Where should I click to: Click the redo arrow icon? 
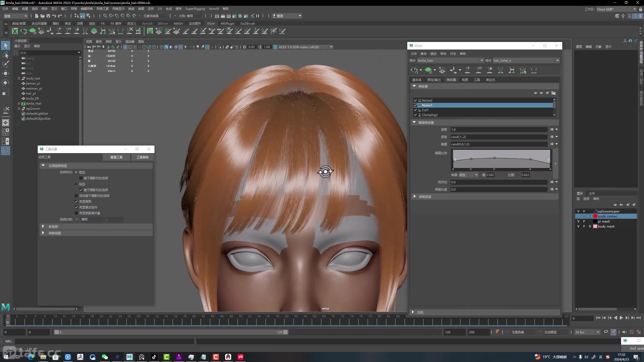[x=60, y=16]
